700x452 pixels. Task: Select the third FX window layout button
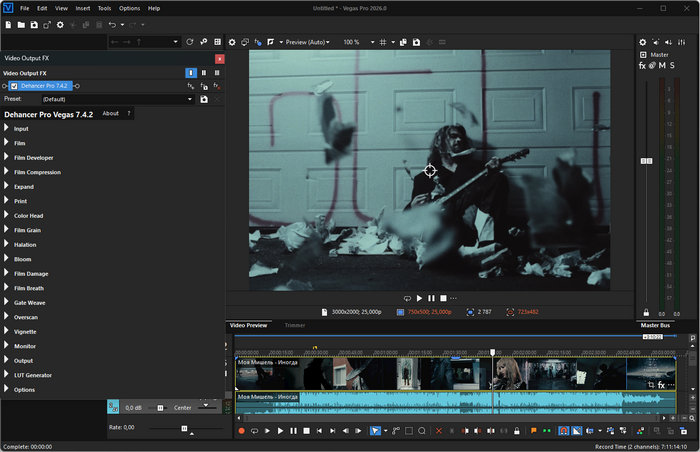point(217,73)
